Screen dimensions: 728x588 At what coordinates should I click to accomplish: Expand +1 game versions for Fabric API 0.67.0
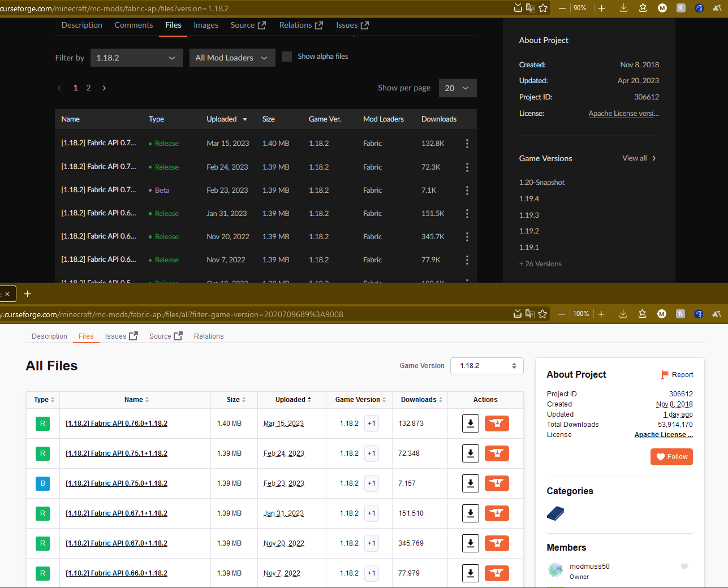coord(371,543)
